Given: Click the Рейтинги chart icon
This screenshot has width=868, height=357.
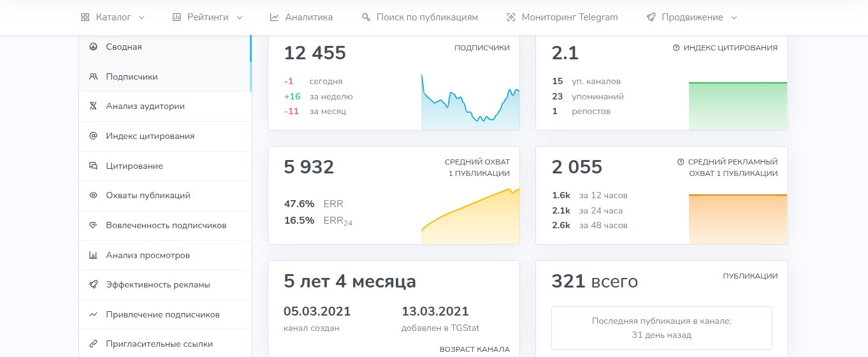Looking at the screenshot, I should pyautogui.click(x=177, y=17).
